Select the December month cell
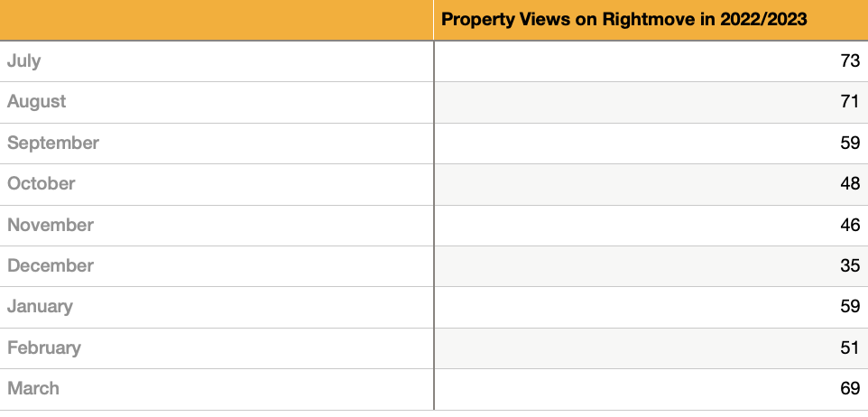868x417 pixels. coord(51,265)
